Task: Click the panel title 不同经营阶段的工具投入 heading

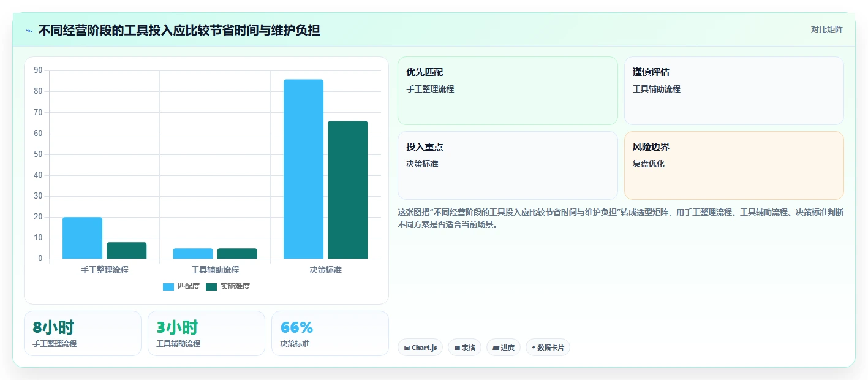Action: 179,30
